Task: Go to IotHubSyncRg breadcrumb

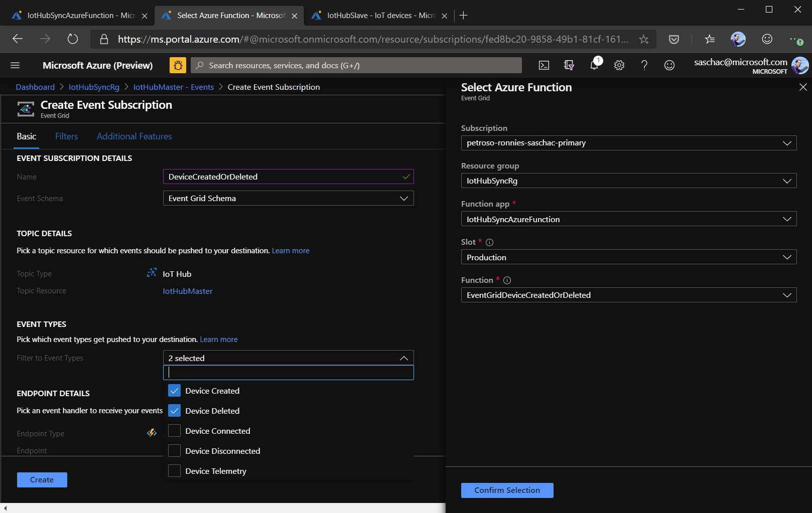Action: 94,87
